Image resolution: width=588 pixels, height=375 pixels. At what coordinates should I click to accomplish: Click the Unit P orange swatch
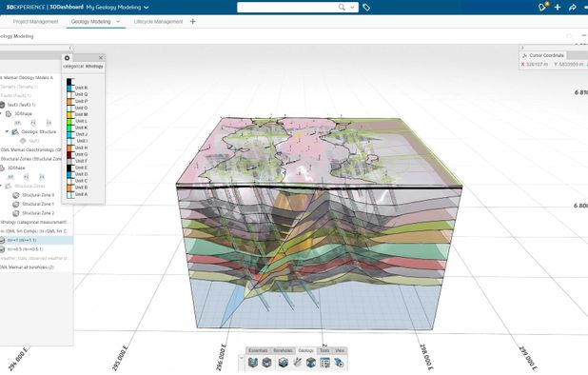pos(69,101)
